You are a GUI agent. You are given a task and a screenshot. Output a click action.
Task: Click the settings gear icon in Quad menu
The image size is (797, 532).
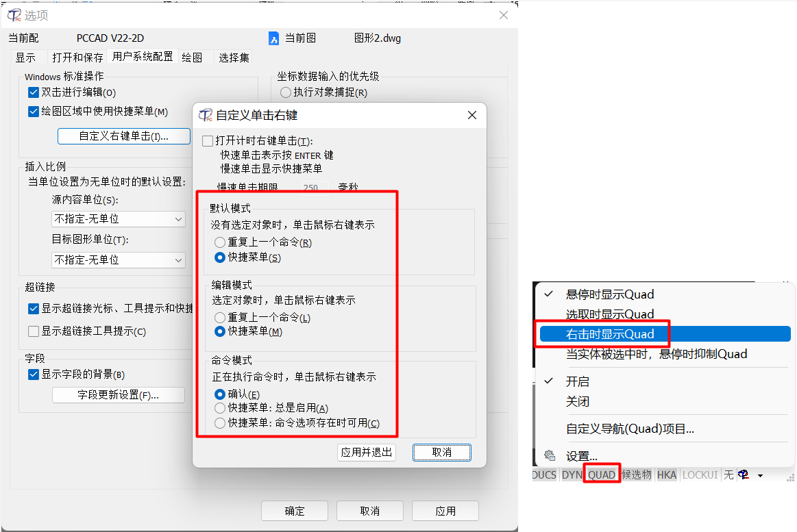tap(550, 455)
